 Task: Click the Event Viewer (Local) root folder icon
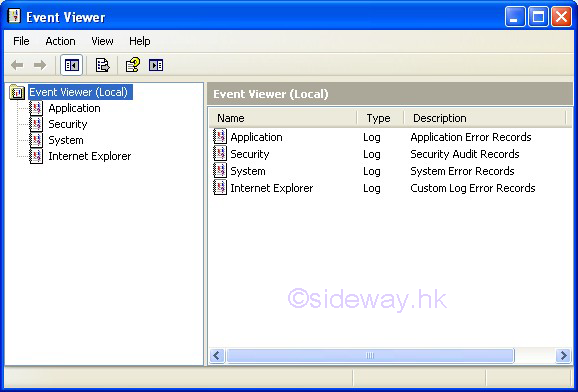tap(17, 92)
